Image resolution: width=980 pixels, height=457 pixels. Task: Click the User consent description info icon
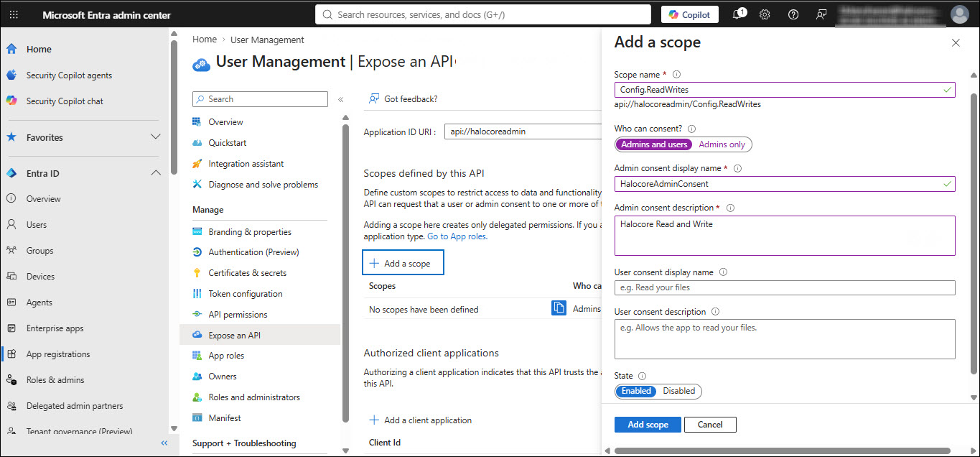[x=716, y=312]
